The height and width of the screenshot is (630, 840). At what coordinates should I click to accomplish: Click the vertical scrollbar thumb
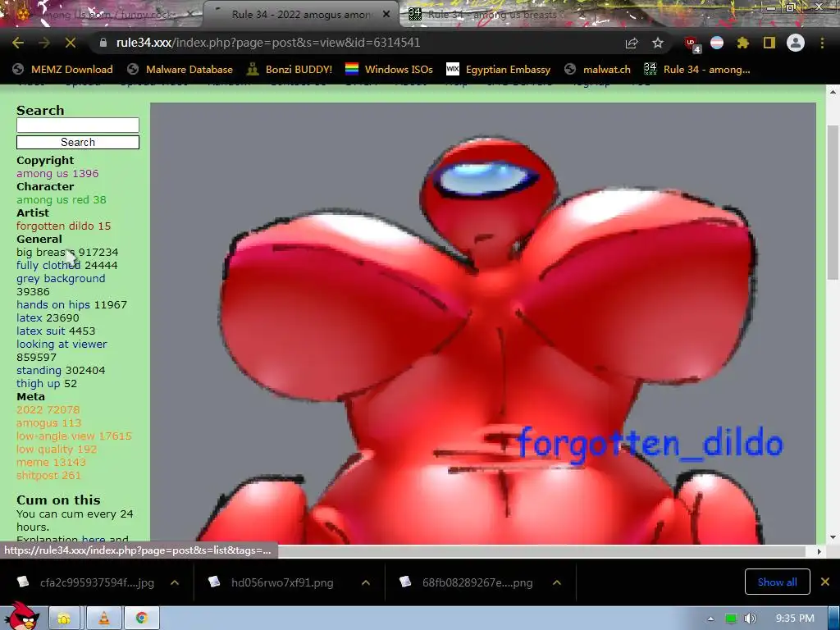pos(833,202)
